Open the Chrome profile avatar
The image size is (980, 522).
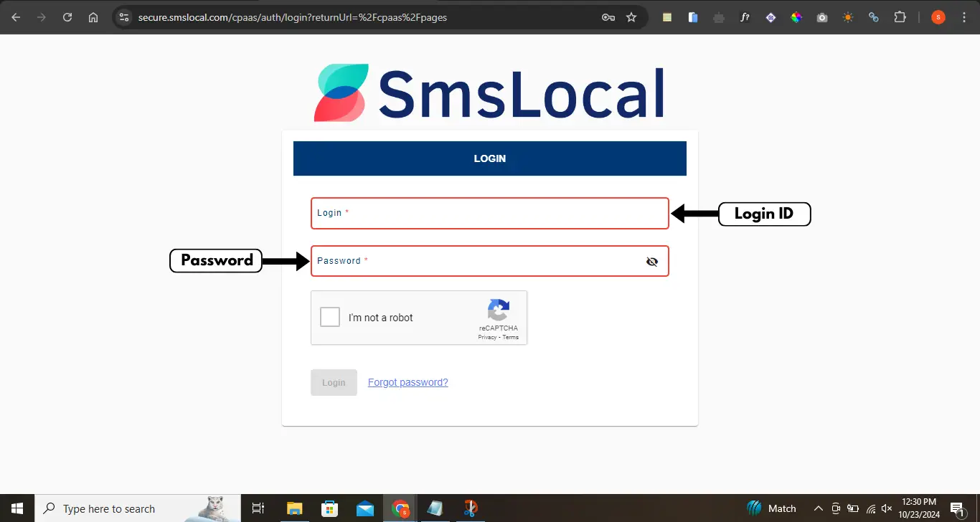pyautogui.click(x=938, y=17)
